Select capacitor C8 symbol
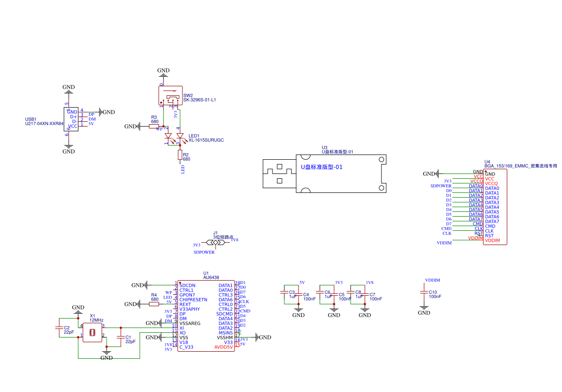562x392 pixels. tap(351, 292)
